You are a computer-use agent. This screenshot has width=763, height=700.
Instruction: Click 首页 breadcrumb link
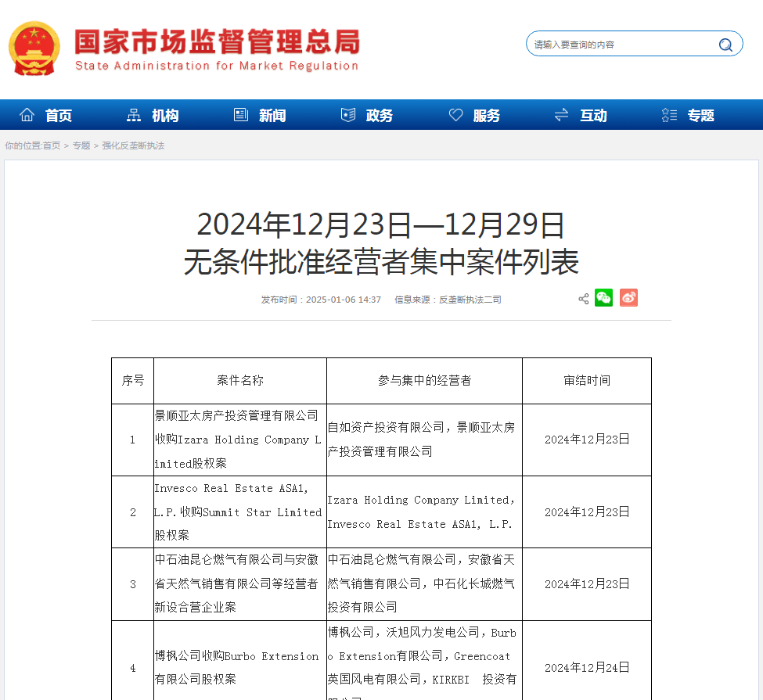(x=52, y=145)
